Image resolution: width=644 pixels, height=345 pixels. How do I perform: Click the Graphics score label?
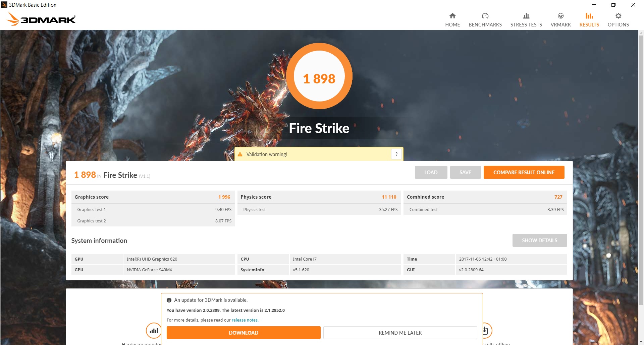point(92,197)
